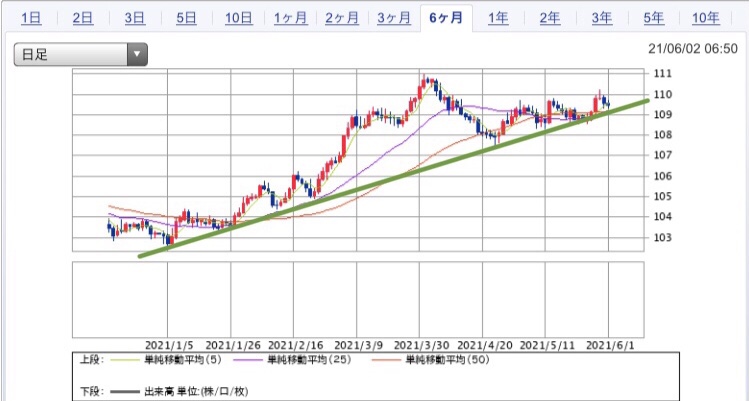Click the active 6ヶ月 tab

pyautogui.click(x=446, y=18)
